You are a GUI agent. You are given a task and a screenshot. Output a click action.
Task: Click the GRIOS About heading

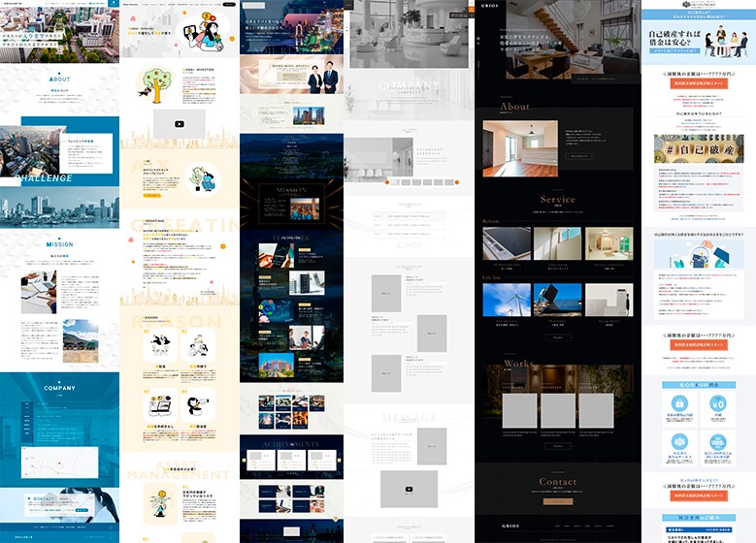click(x=515, y=107)
